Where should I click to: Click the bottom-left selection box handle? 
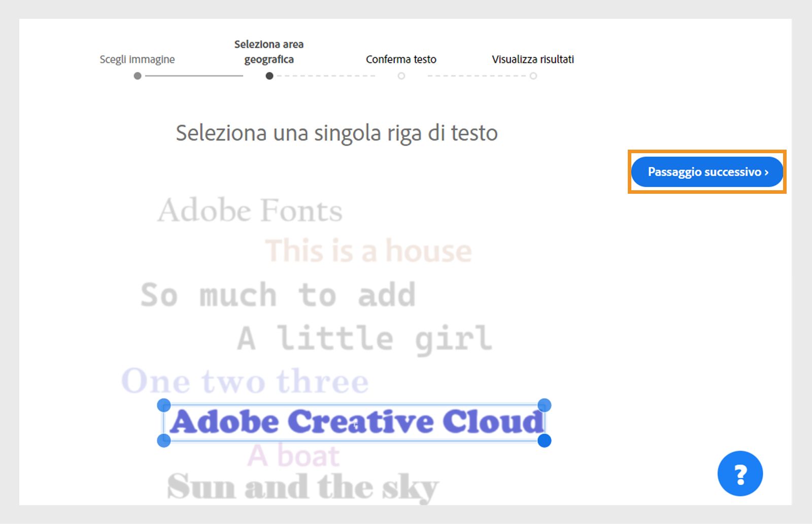coord(164,440)
